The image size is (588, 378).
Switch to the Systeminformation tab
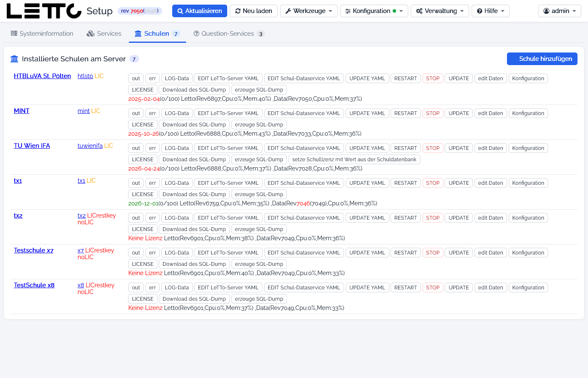coord(42,34)
